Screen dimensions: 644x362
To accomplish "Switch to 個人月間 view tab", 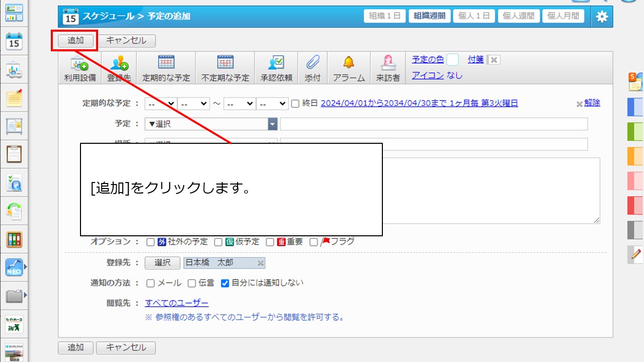I will click(562, 16).
